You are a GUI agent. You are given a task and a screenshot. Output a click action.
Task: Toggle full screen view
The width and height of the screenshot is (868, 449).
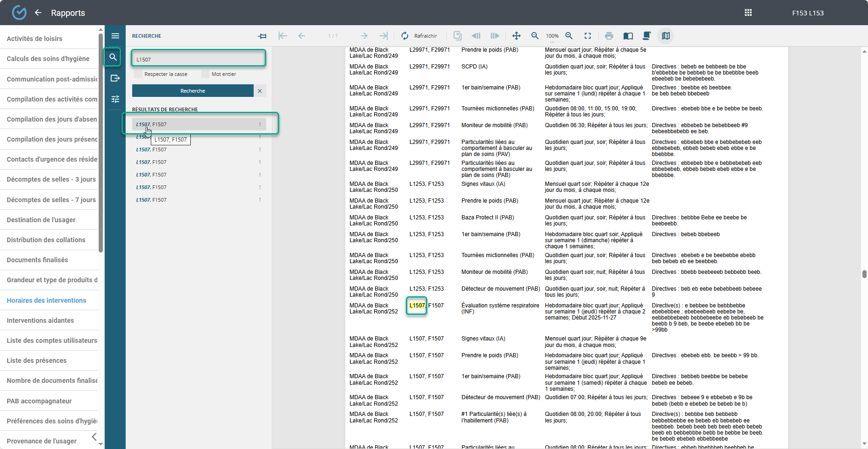point(588,36)
